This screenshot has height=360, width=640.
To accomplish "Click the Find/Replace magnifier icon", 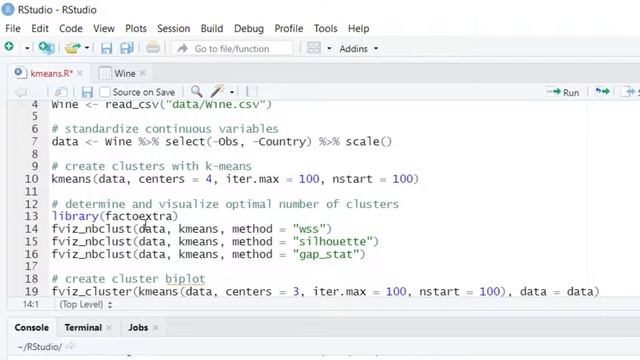I will point(196,91).
